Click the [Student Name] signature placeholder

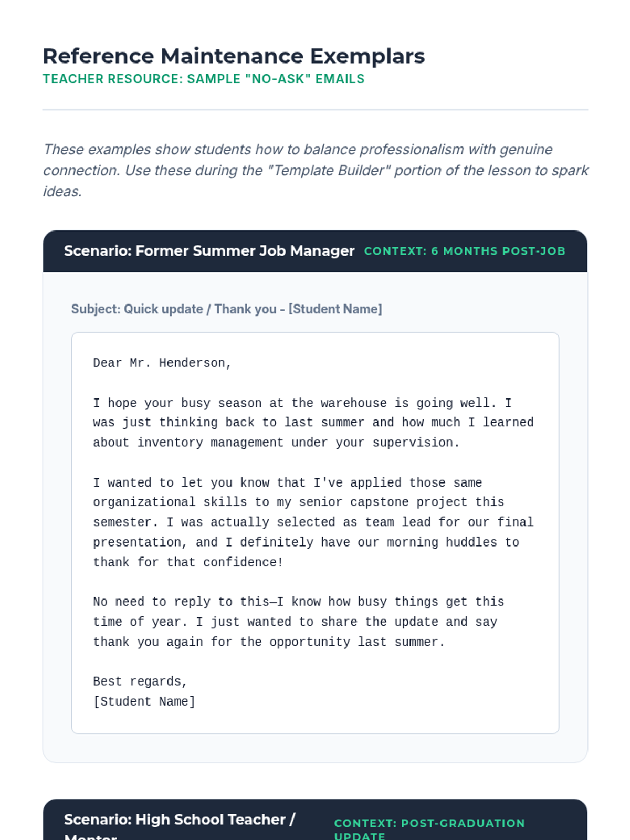point(144,701)
